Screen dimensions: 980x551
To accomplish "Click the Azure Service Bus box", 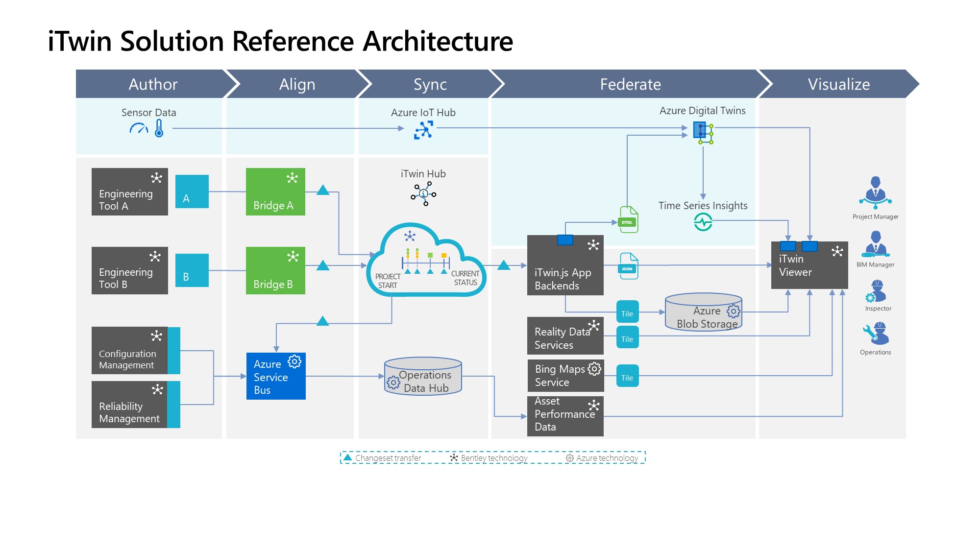I will pyautogui.click(x=276, y=376).
